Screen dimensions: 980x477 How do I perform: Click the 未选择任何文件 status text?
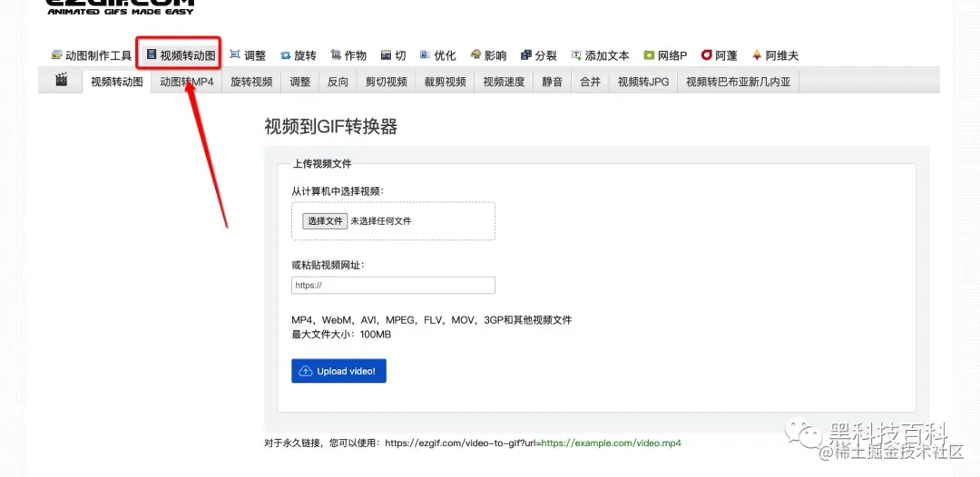coord(381,221)
